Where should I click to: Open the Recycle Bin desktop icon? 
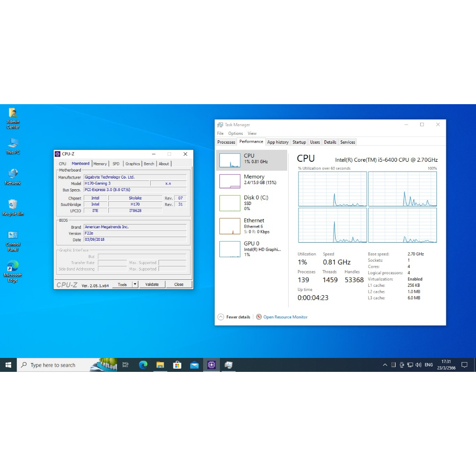point(13,205)
